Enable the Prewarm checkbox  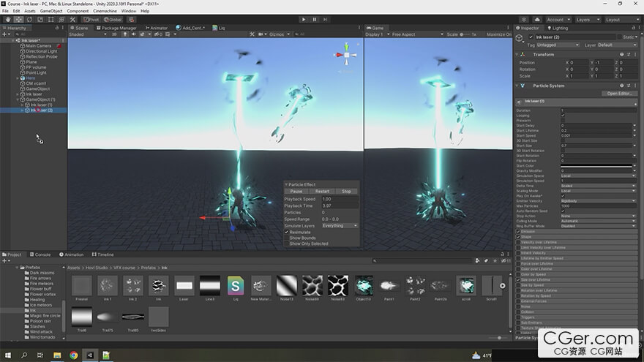coord(563,121)
